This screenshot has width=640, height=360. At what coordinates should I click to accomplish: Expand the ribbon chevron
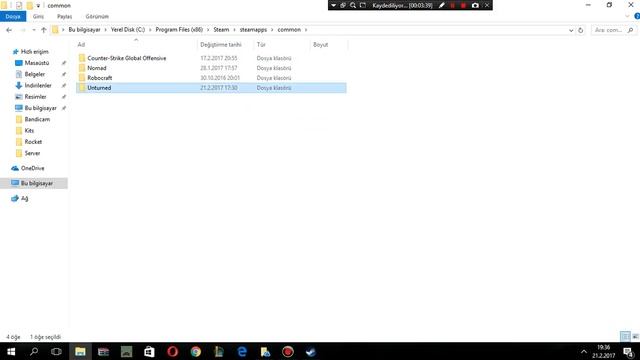click(627, 16)
